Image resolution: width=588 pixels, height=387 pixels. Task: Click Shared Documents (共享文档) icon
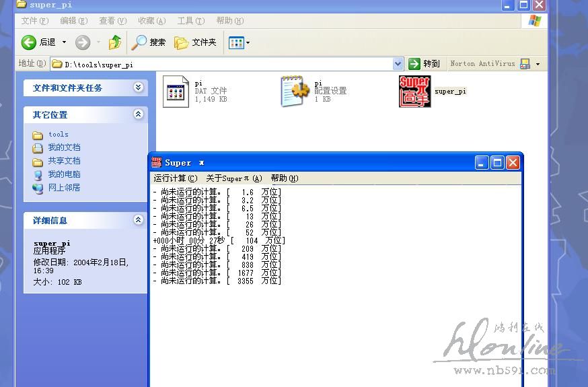click(38, 162)
